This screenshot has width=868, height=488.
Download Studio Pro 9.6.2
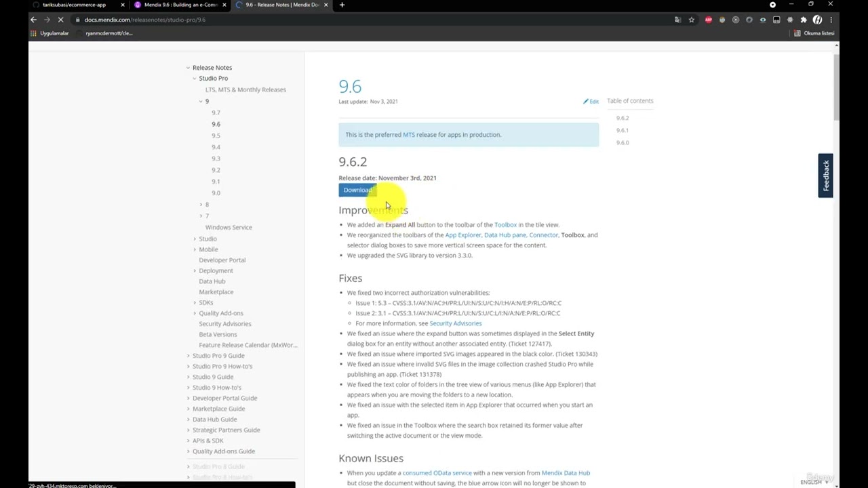tap(357, 190)
